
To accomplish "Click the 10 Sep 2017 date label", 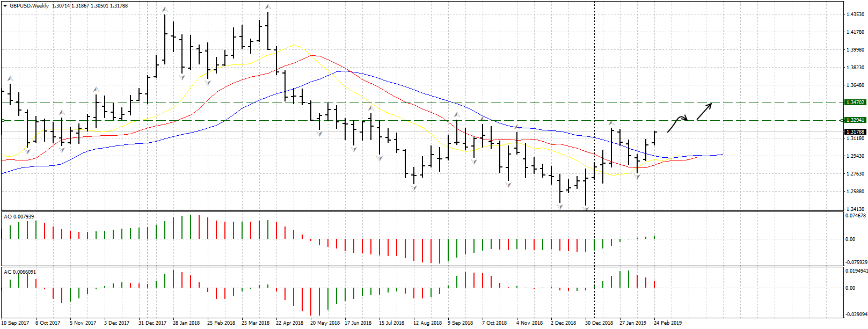I will point(15,323).
